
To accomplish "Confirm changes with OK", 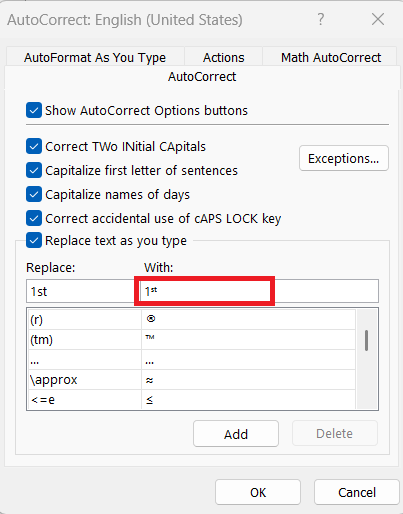I will pyautogui.click(x=258, y=492).
